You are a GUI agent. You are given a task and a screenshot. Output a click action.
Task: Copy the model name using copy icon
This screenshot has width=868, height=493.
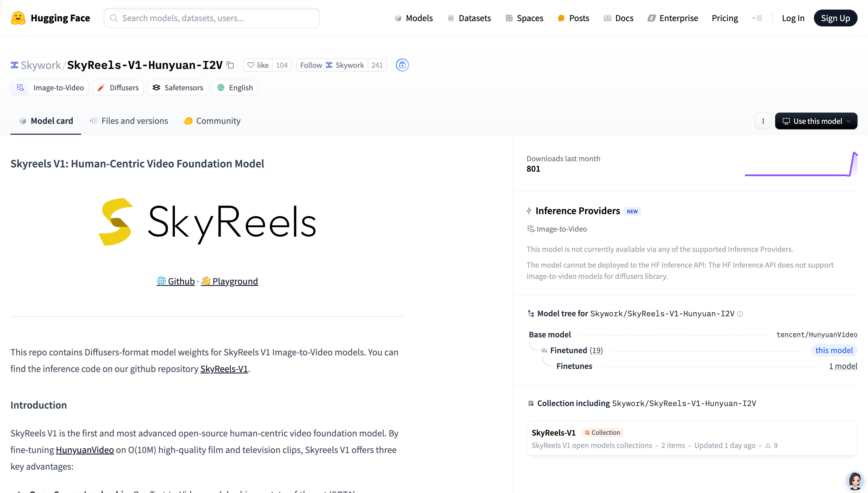(230, 65)
